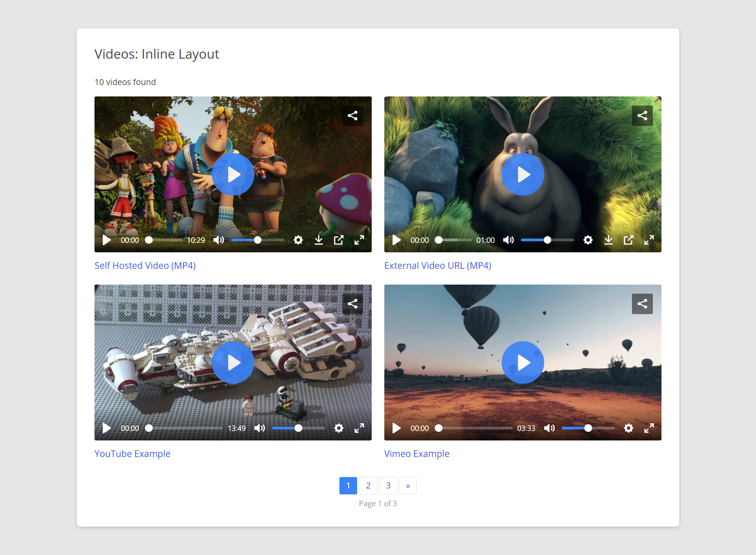The image size is (756, 555).
Task: Mute the Self Hosted Video
Action: tap(219, 240)
